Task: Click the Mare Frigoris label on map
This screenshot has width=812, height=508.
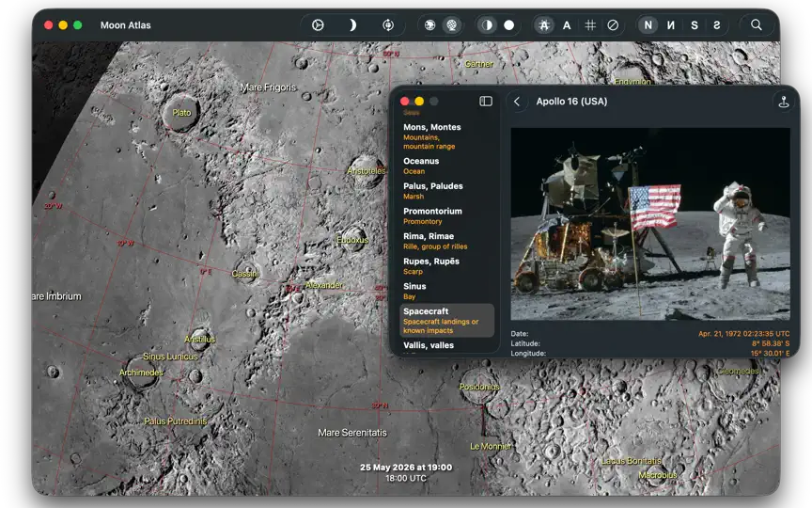Action: coord(268,87)
